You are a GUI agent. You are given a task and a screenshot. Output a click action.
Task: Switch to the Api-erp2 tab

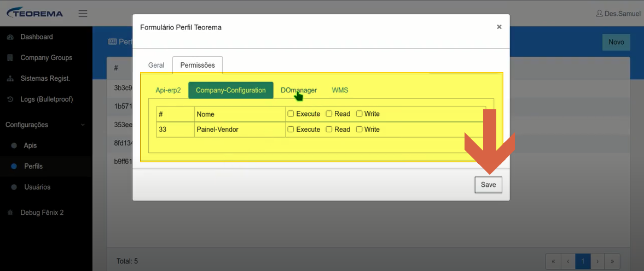pos(168,90)
